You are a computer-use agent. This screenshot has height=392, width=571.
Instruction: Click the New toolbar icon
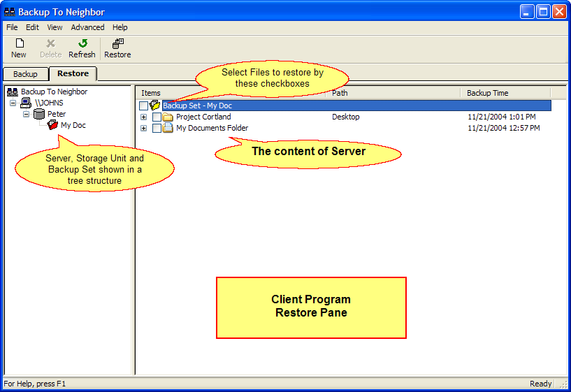pyautogui.click(x=19, y=43)
